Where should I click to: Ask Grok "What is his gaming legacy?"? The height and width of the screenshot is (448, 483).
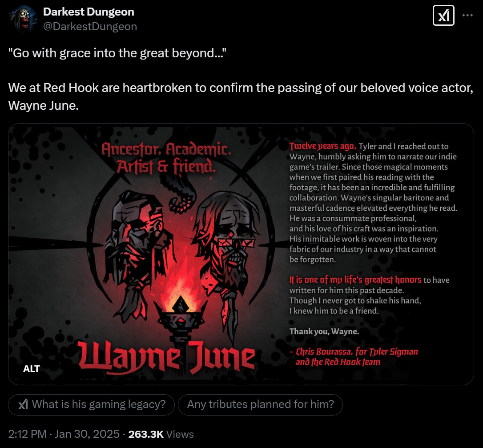pos(92,404)
